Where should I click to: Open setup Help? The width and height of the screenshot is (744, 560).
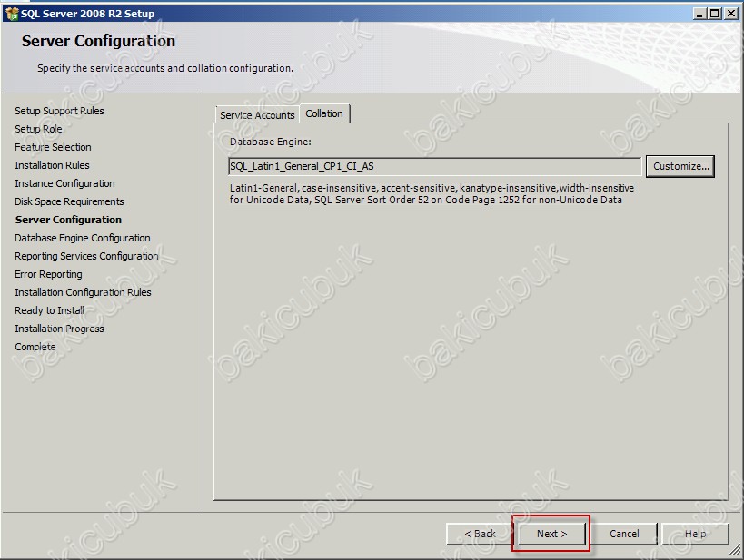point(695,534)
